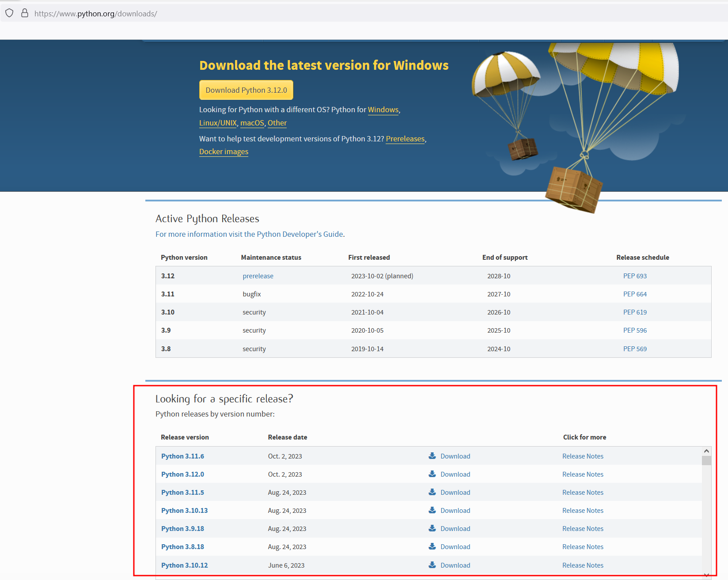
Task: Select the 2024-10 end of support cell
Action: (x=499, y=349)
